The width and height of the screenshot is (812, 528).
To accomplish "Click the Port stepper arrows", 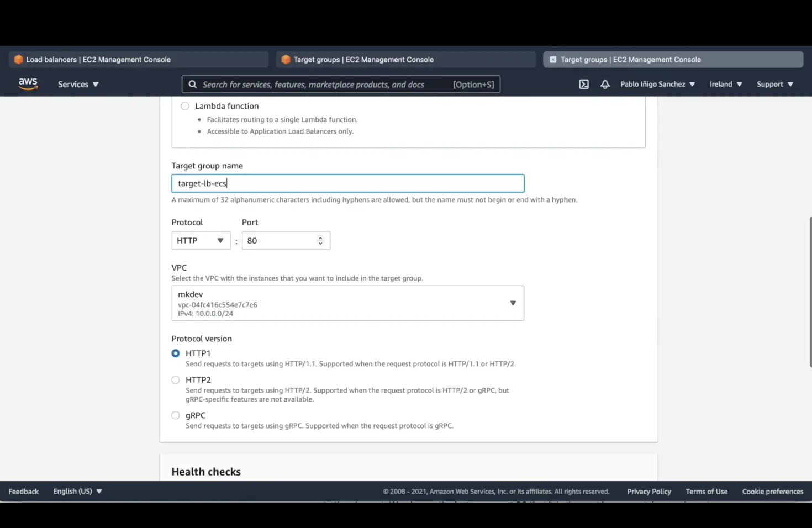I will [x=320, y=241].
